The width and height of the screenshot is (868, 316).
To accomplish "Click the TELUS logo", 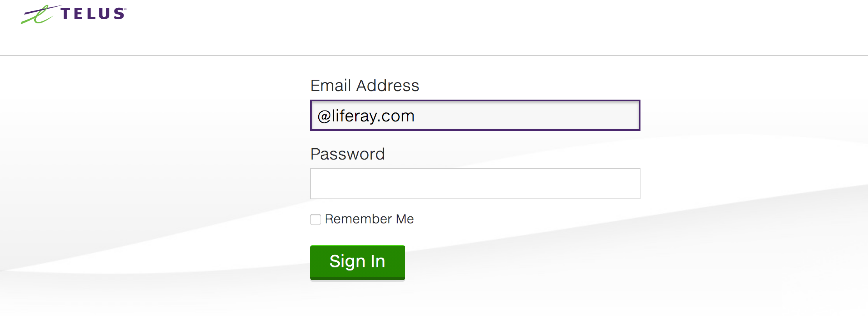I will click(x=73, y=14).
